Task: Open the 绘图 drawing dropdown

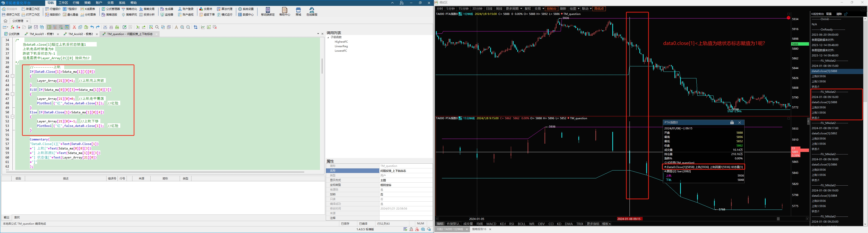Action: point(575,9)
